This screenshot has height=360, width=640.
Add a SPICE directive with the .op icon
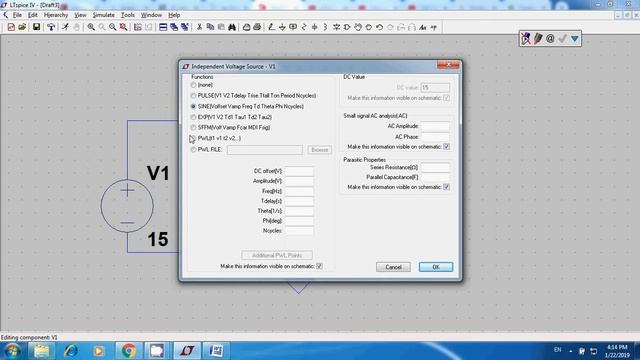(433, 27)
